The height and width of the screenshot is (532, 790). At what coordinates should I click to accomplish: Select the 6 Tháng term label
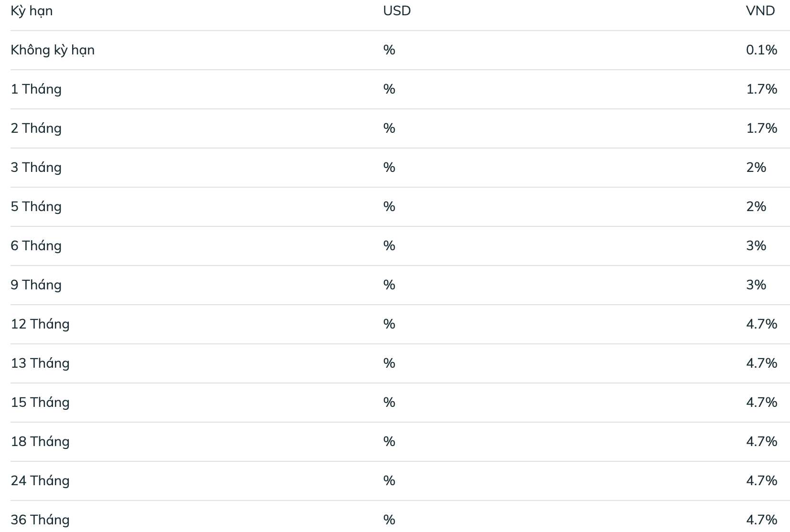36,246
